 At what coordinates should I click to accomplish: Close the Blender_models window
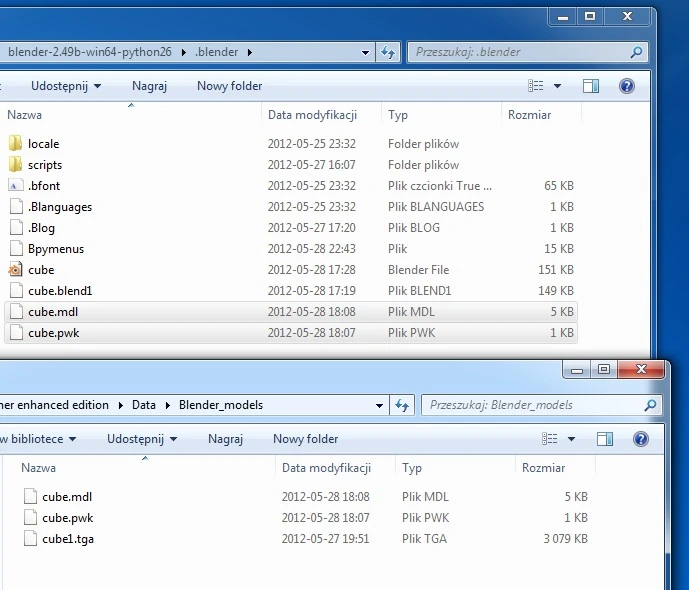coord(641,369)
